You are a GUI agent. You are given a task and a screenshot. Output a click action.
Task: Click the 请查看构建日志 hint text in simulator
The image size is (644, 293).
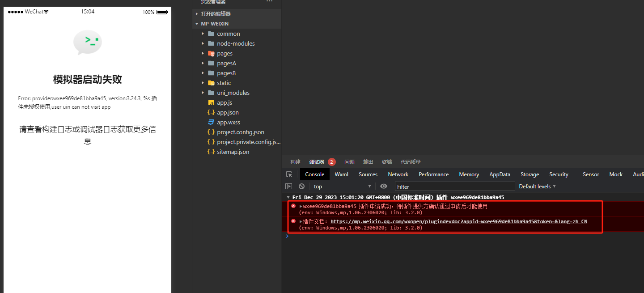88,135
